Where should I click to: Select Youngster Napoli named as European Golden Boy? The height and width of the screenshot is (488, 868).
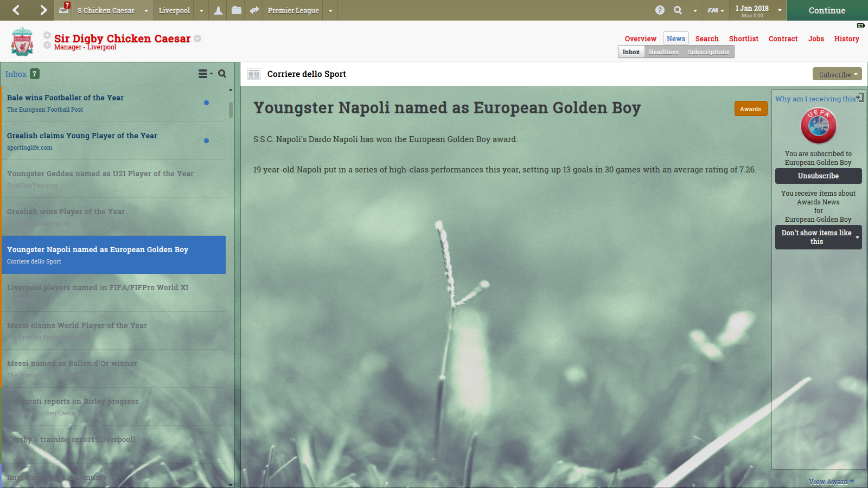pyautogui.click(x=114, y=255)
